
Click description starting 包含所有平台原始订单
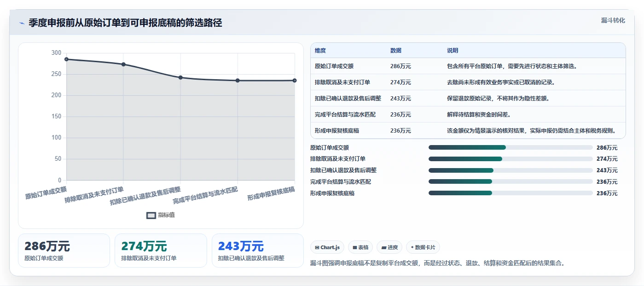512,66
